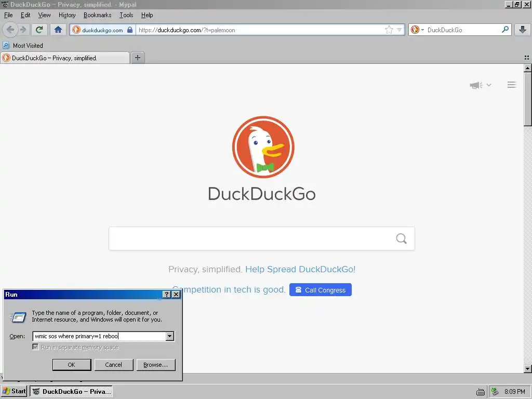Screen dimensions: 532x399
Task: Open the View menu
Action: coord(44,15)
